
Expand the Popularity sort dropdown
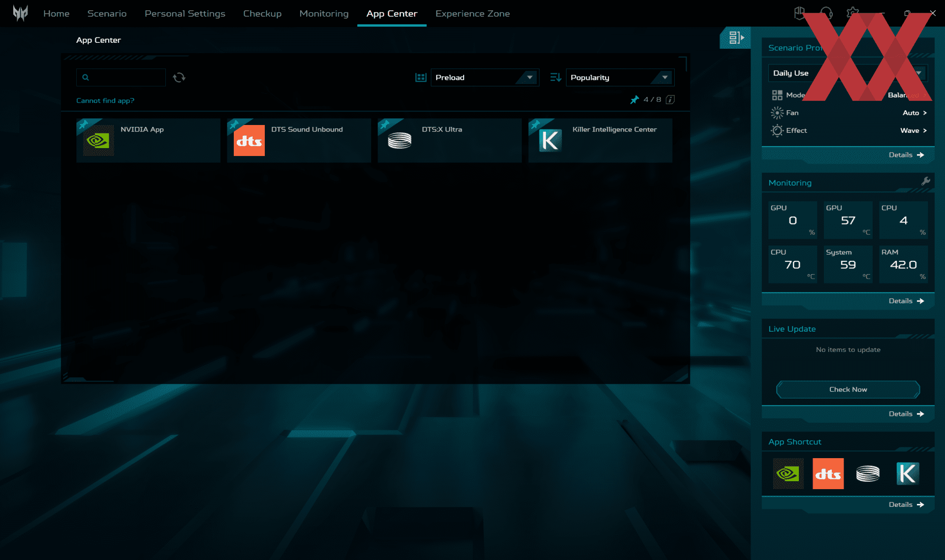[619, 77]
